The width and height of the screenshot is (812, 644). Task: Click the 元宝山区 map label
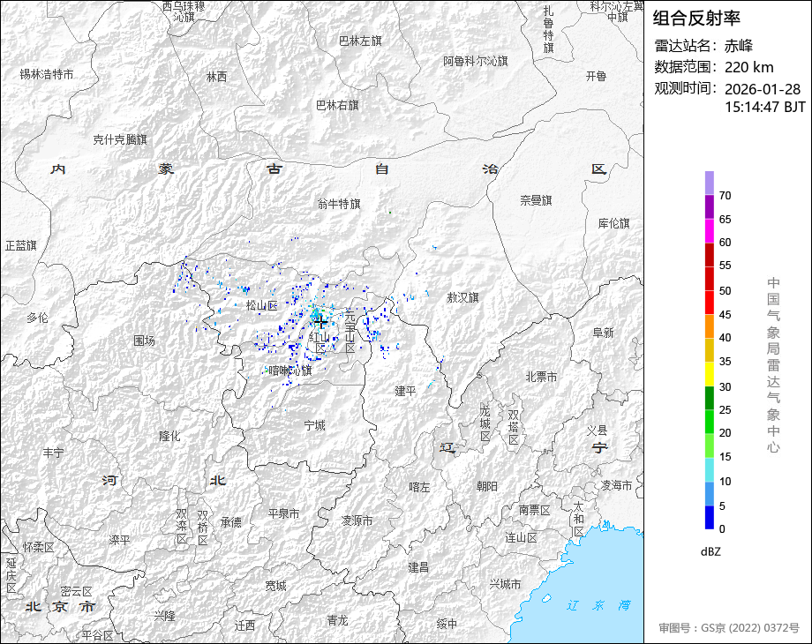pos(350,332)
